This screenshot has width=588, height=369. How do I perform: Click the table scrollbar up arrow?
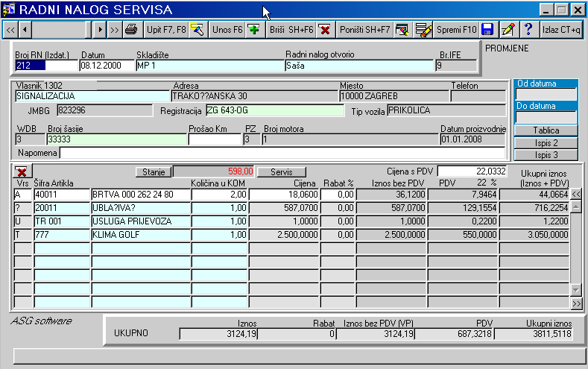pyautogui.click(x=576, y=207)
